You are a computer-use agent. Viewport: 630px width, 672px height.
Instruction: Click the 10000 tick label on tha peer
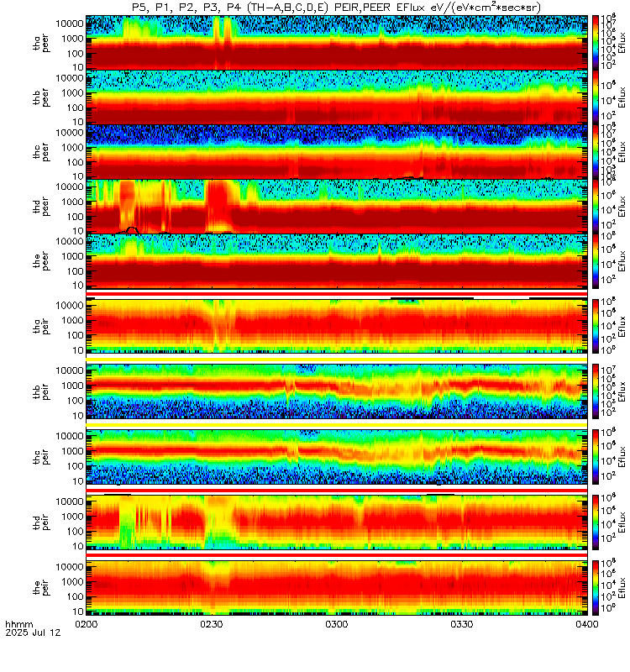(x=70, y=24)
